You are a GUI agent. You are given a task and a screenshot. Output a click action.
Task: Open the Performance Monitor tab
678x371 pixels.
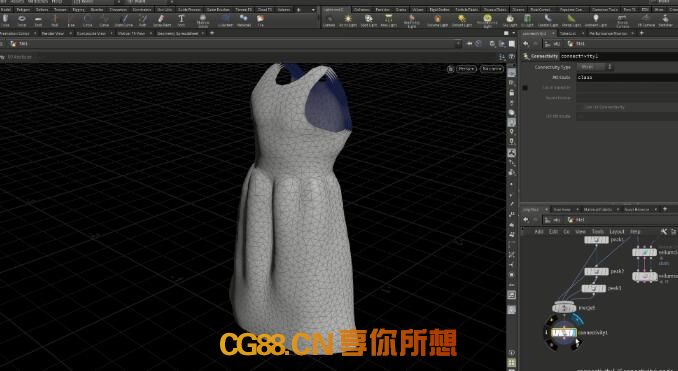608,33
